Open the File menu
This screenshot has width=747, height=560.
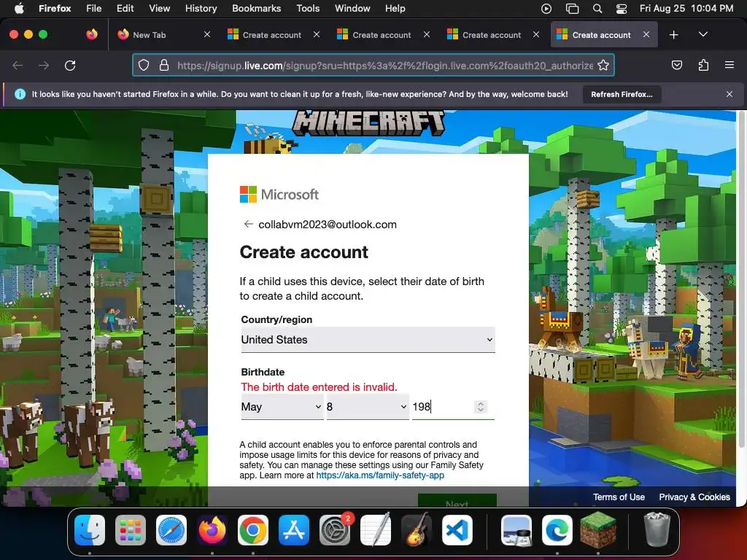tap(93, 8)
